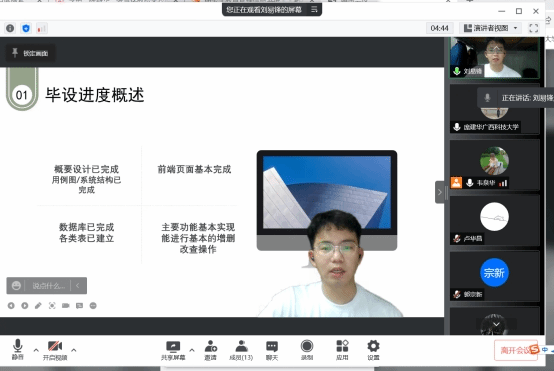Click the meeting info icon
This screenshot has width=554, height=371.
10,28
